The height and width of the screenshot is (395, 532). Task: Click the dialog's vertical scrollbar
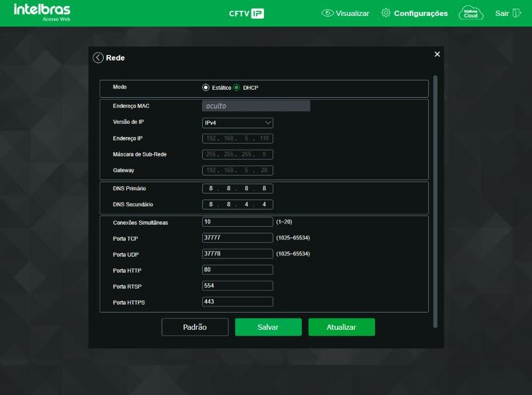point(436,201)
